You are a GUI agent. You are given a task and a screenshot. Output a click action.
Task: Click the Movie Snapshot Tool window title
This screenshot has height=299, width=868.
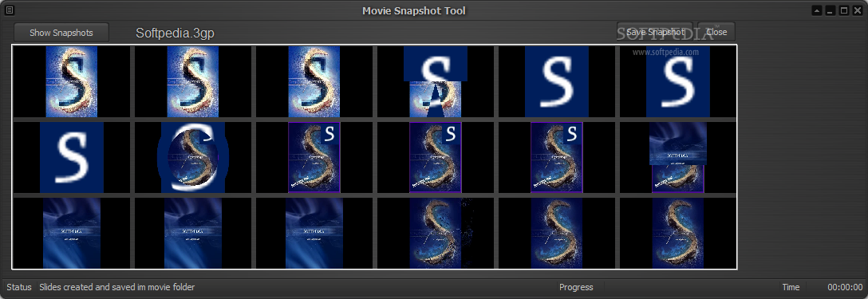413,10
